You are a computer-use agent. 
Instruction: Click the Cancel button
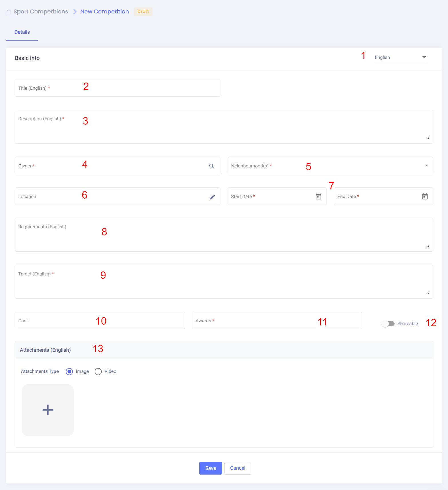tap(238, 468)
